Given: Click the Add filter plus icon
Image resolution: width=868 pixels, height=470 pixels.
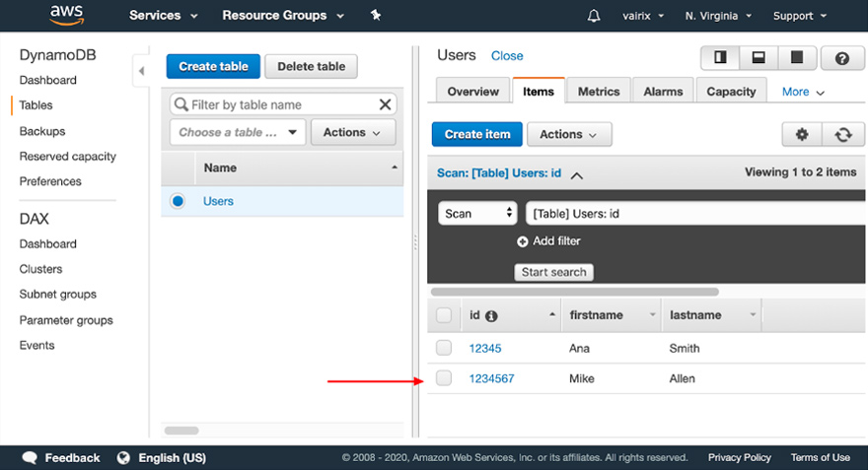Looking at the screenshot, I should (522, 241).
